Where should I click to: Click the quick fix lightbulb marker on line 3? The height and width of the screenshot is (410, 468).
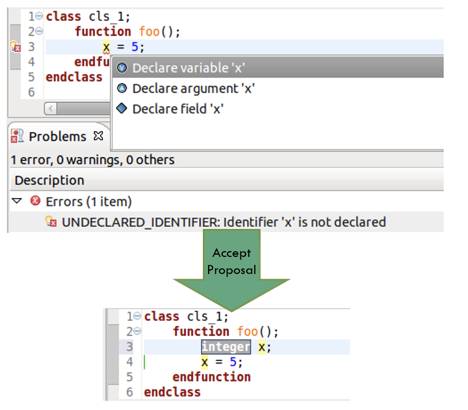tap(15, 47)
